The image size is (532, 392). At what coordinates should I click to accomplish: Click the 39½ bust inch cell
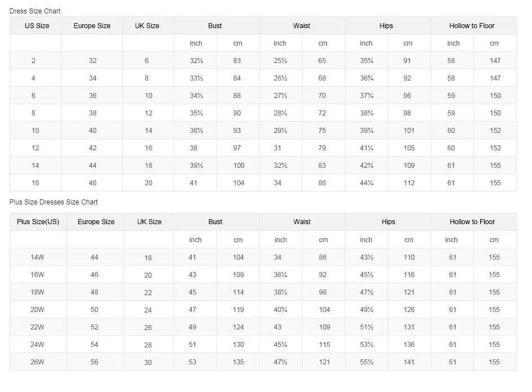[x=196, y=166]
